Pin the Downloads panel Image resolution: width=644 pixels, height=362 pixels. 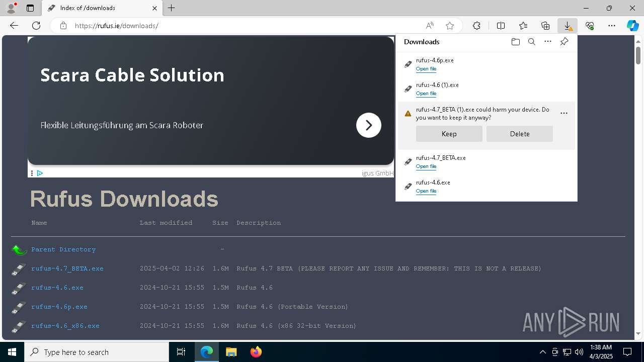click(564, 42)
